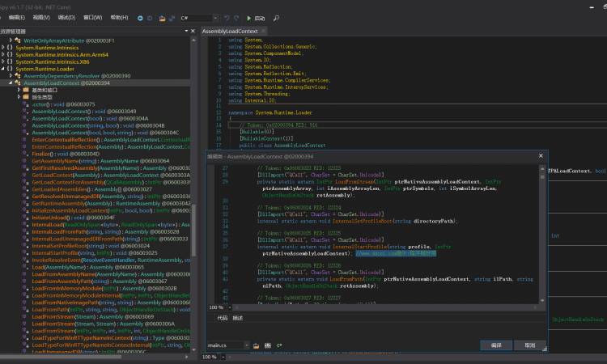Viewport: 607px width, 364px height.
Task: Expand System.Runtime.Intrinsics.Arm.Arm64 namespace
Action: [3, 54]
